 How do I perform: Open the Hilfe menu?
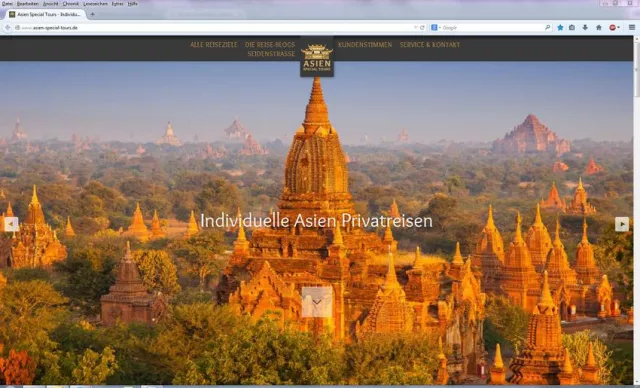pos(132,4)
